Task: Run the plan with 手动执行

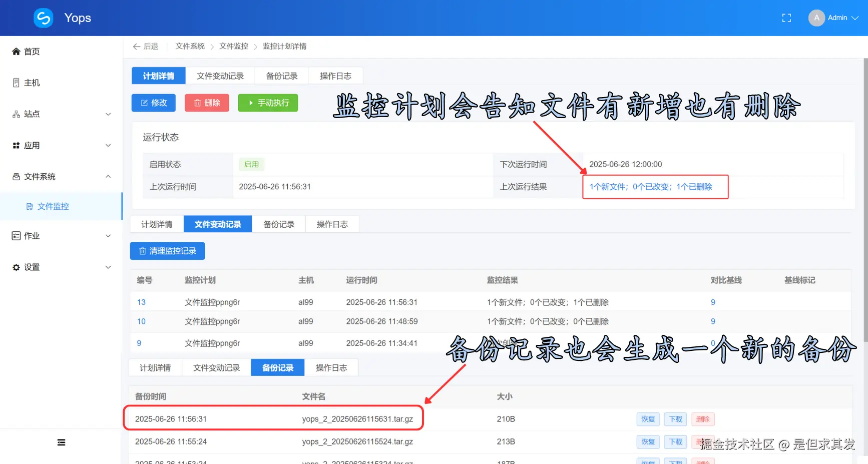Action: [x=268, y=103]
